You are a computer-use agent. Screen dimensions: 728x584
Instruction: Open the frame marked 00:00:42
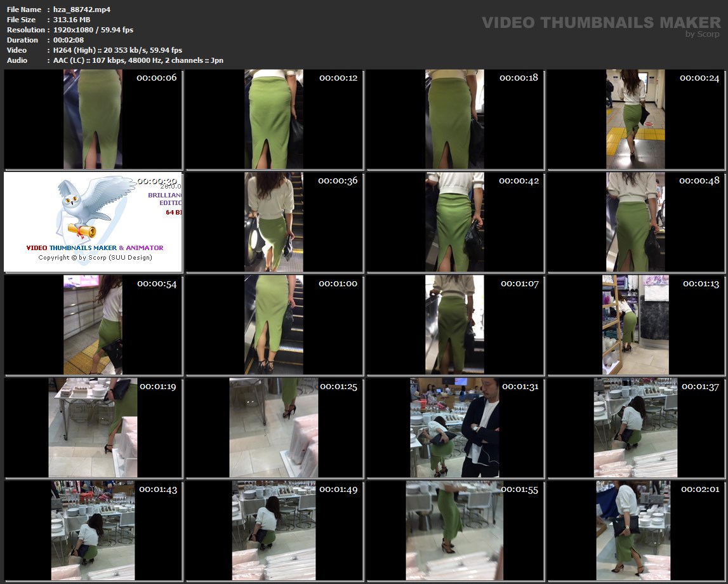(454, 222)
